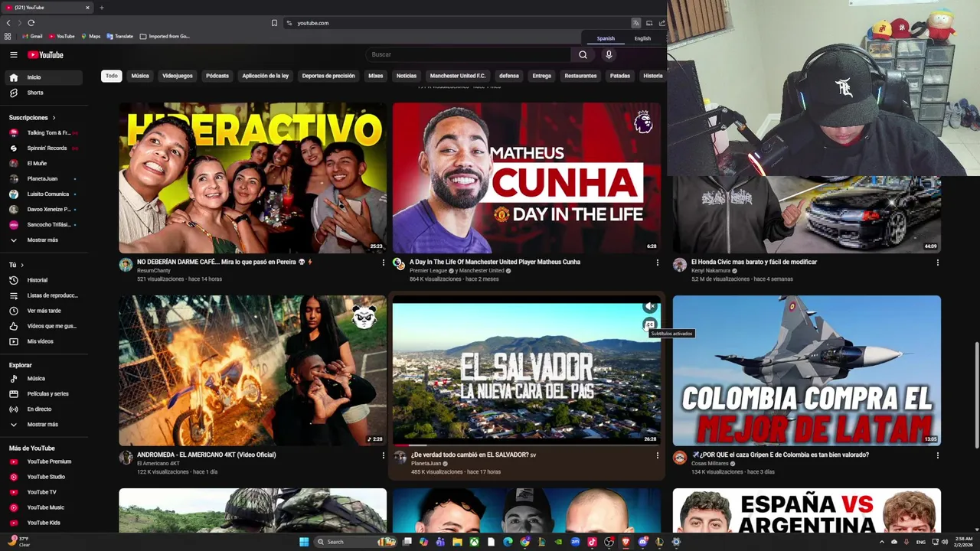Open Imported from Go... bookmark folder
Screen dimensions: 980x551
[x=165, y=36]
